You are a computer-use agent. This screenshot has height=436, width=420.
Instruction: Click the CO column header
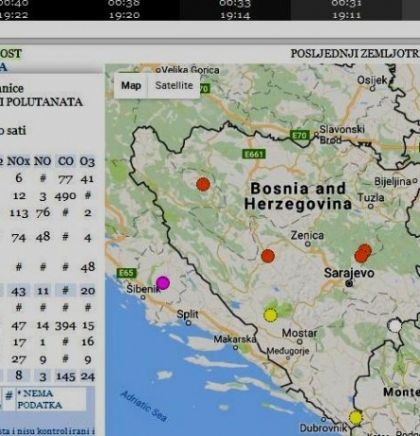click(66, 161)
